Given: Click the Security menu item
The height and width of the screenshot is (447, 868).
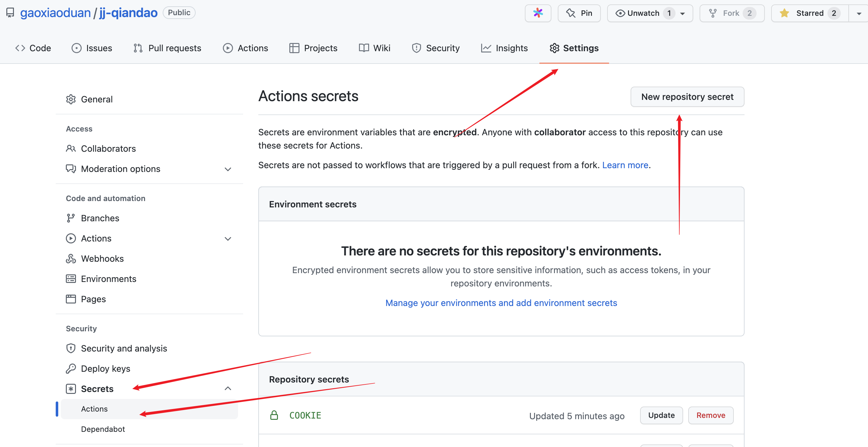Looking at the screenshot, I should click(443, 47).
